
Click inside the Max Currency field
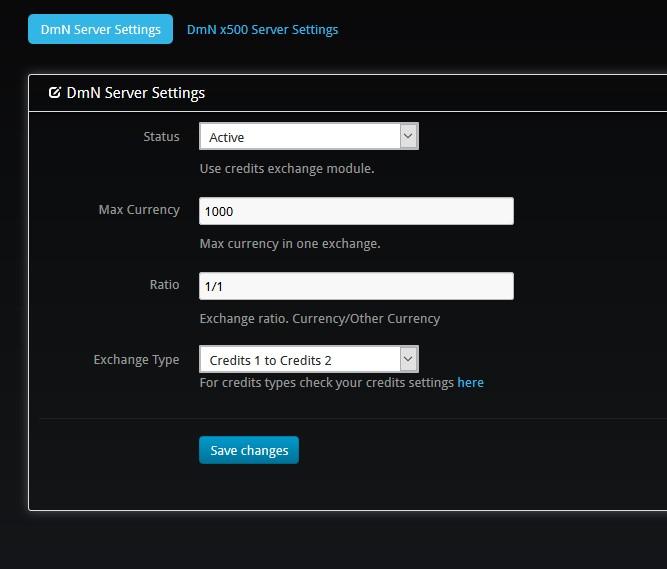click(x=356, y=211)
